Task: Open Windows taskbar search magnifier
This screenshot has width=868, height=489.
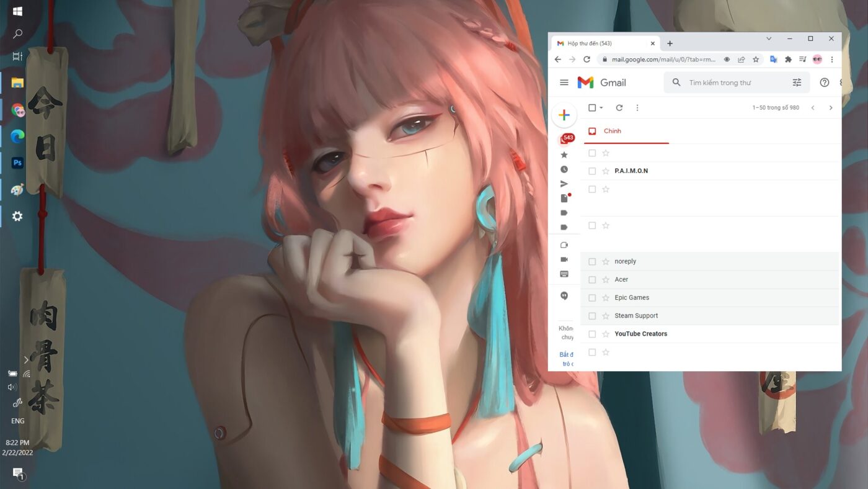Action: coord(17,34)
